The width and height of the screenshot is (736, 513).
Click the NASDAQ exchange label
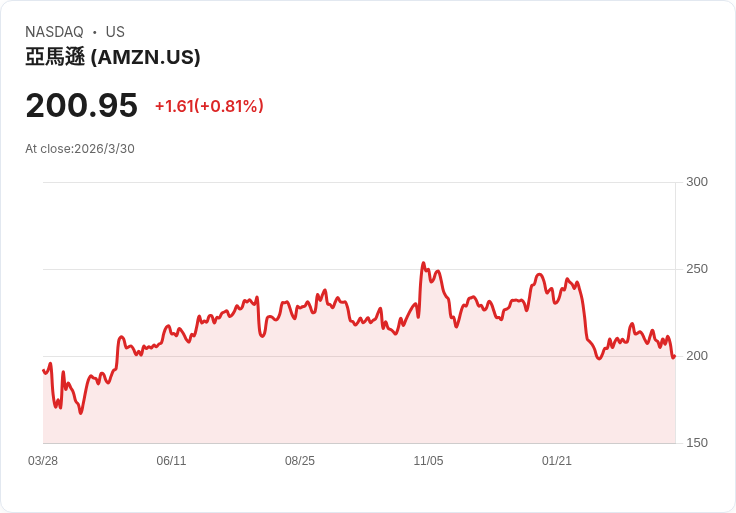click(54, 32)
